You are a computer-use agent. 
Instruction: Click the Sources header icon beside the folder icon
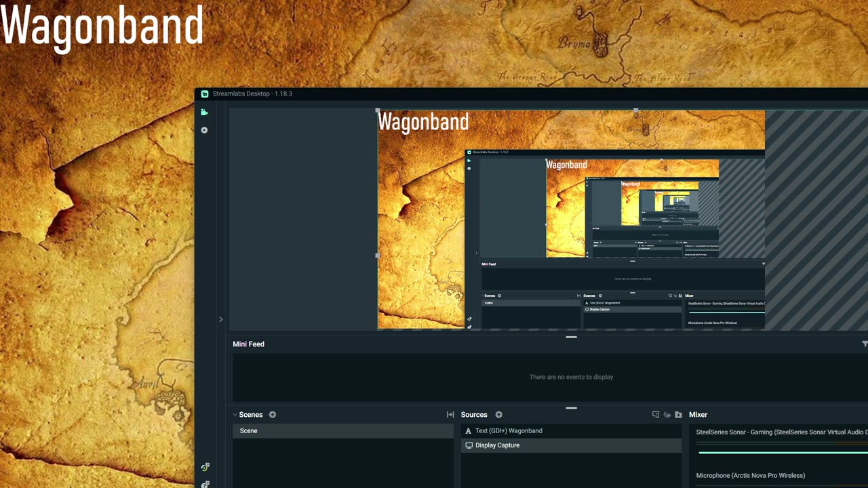click(x=667, y=415)
